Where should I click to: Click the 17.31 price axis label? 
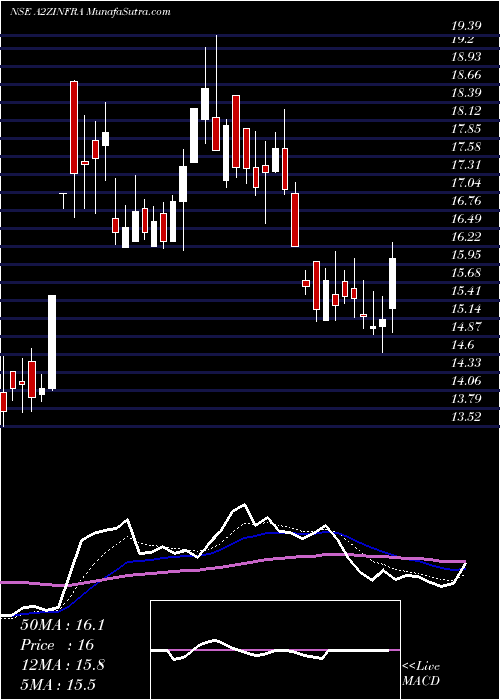466,165
